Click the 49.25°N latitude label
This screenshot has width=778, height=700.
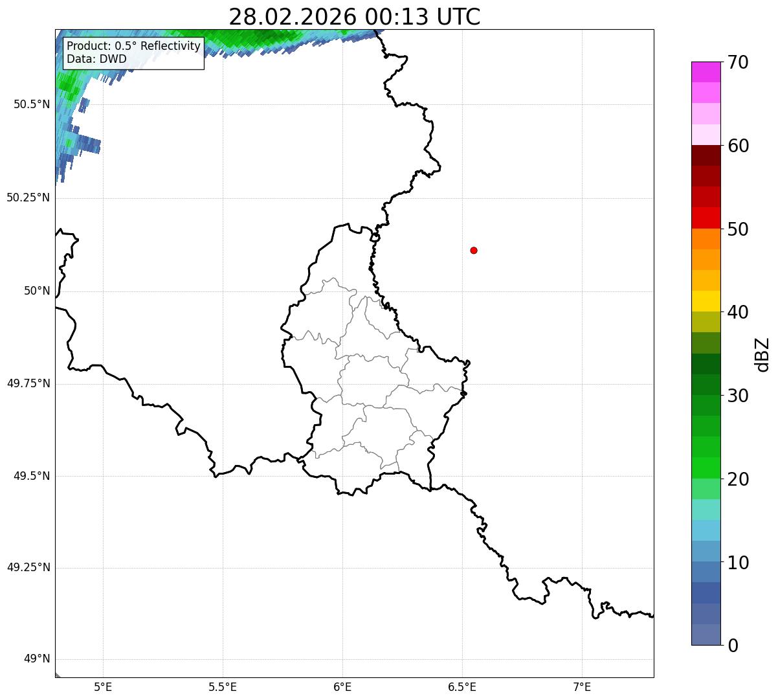tap(28, 567)
